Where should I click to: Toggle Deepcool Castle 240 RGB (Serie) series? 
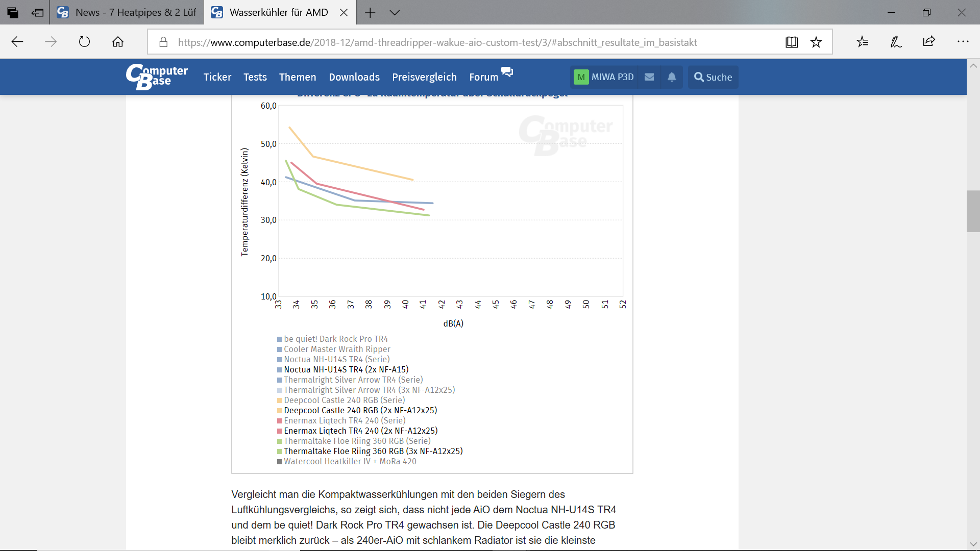point(344,400)
